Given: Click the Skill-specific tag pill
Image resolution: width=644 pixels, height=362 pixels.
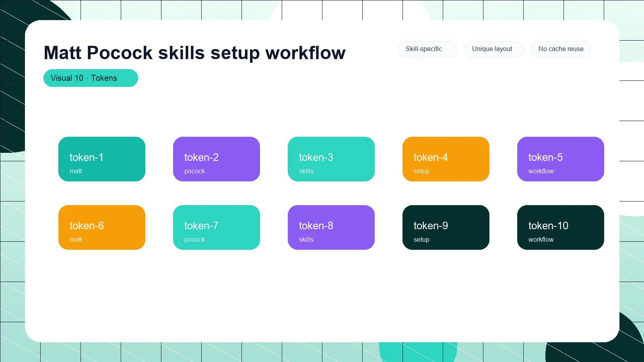Looking at the screenshot, I should (x=428, y=49).
